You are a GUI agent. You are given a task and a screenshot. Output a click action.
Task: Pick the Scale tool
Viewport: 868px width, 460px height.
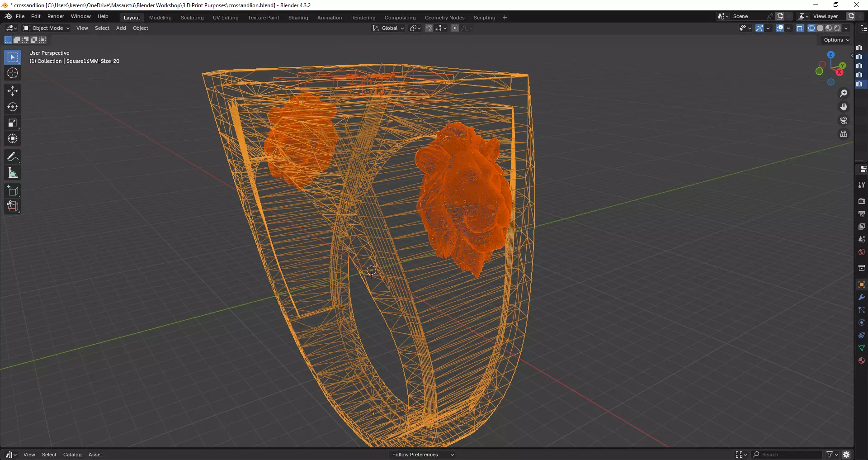tap(13, 123)
